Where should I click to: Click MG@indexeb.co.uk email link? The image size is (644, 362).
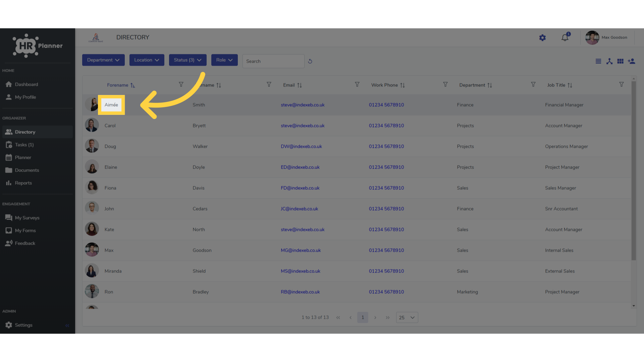[301, 250]
